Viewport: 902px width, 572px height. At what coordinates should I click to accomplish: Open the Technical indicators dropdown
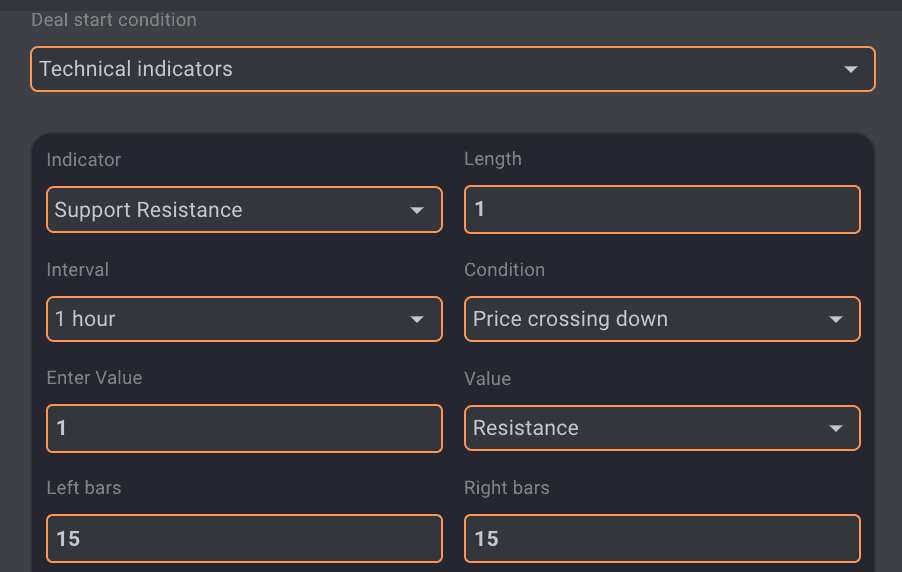point(440,69)
